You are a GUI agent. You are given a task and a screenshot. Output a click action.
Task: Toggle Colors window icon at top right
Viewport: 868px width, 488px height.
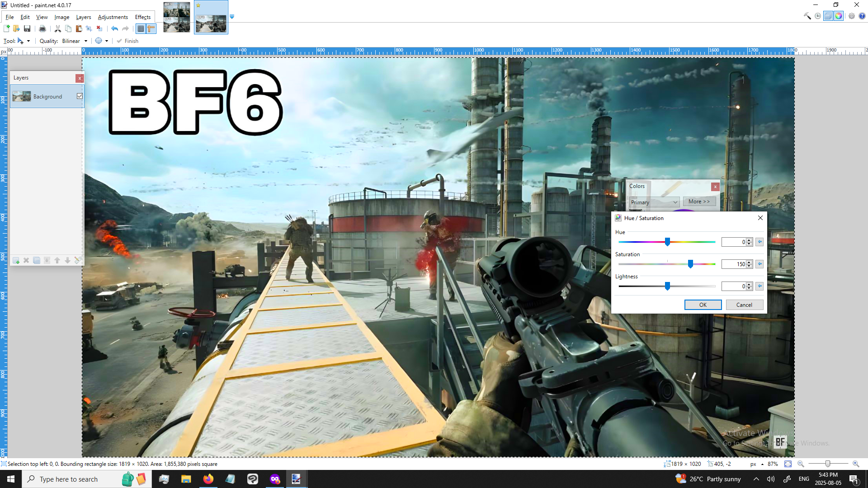[x=839, y=16]
